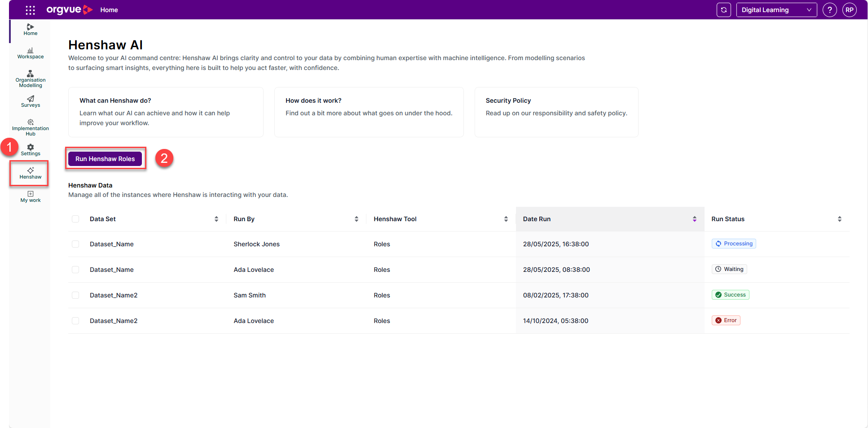This screenshot has width=868, height=428.
Task: Open the 'How does it work?' card
Action: click(369, 112)
